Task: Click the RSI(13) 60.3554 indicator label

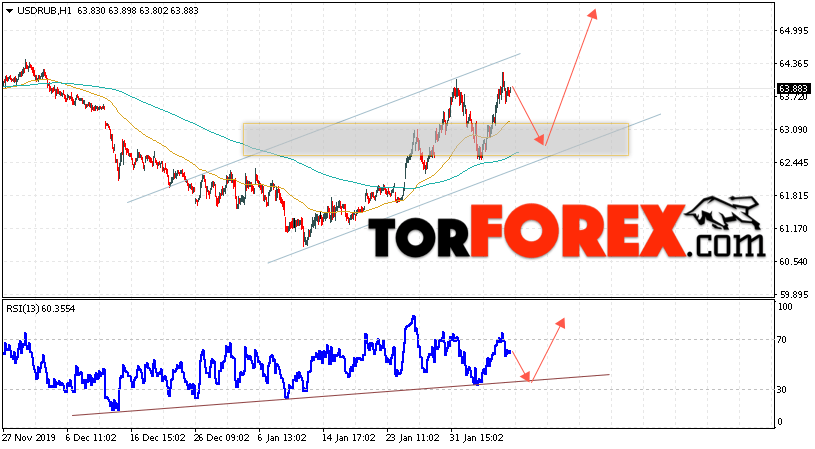Action: 41,309
